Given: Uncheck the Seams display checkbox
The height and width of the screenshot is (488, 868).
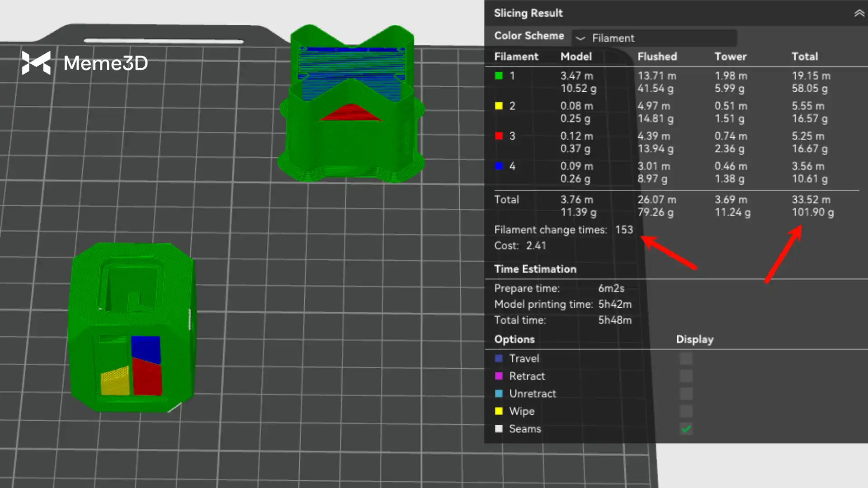Looking at the screenshot, I should 686,429.
